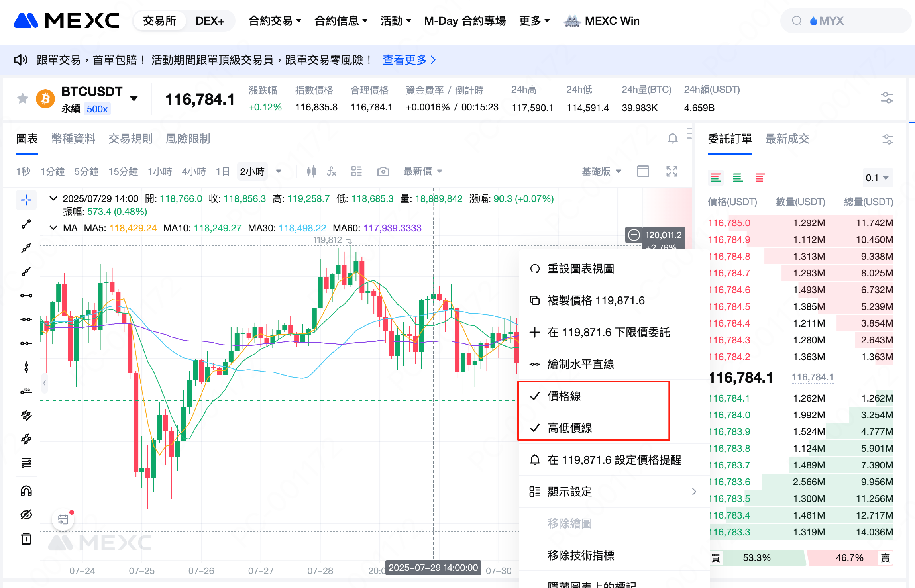Choose 重設圖表視圖 from context menu

[580, 269]
